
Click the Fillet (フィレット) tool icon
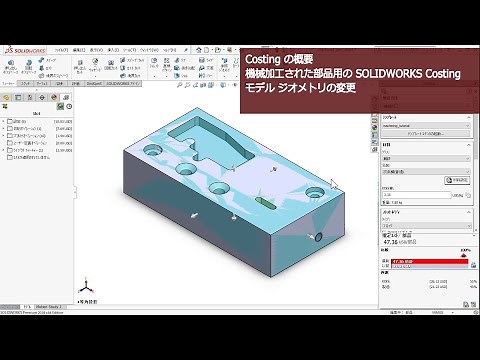pyautogui.click(x=154, y=61)
